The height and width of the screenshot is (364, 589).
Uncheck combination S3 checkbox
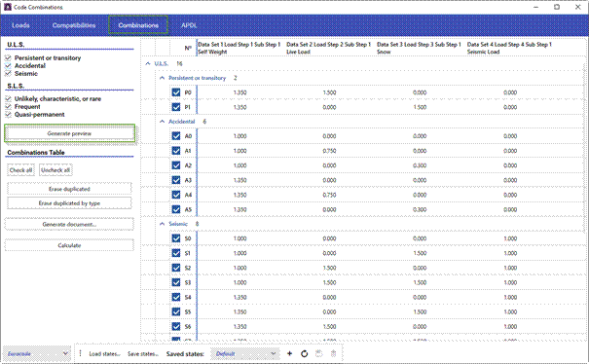point(176,282)
